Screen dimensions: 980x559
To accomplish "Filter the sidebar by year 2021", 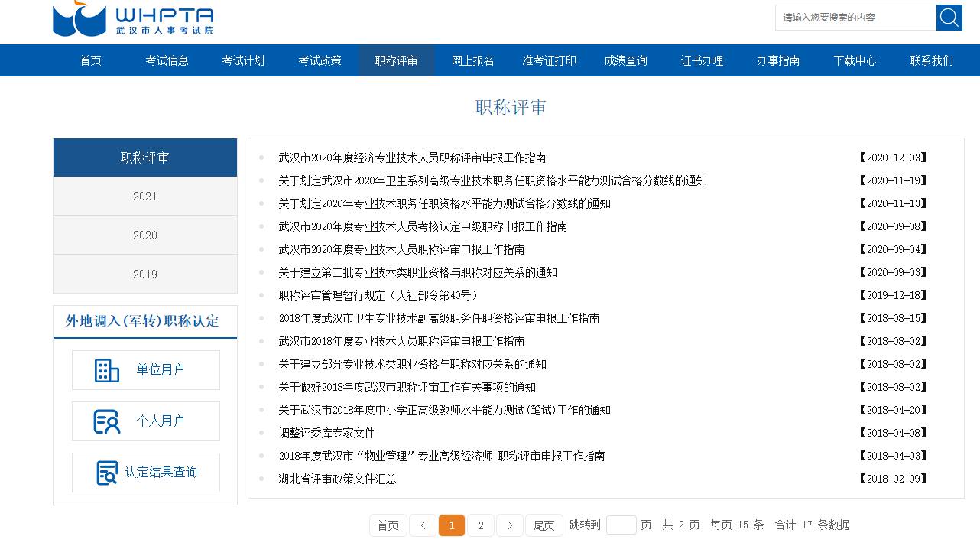I will point(145,197).
